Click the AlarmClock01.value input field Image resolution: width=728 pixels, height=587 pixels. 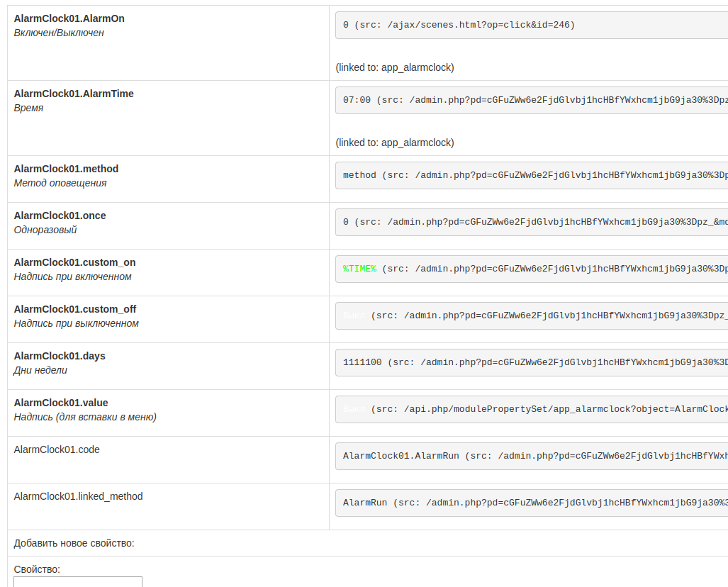point(532,409)
